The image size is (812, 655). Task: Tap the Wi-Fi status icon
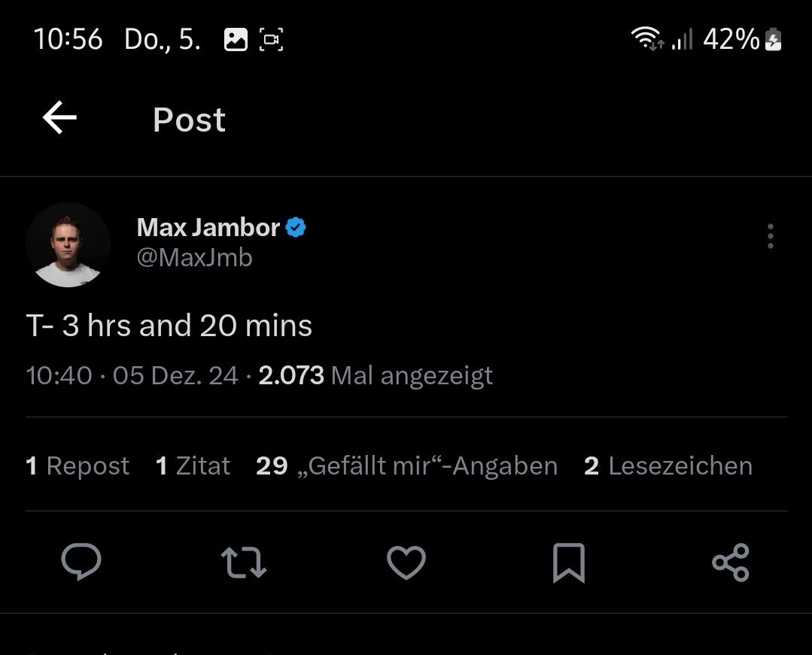646,39
